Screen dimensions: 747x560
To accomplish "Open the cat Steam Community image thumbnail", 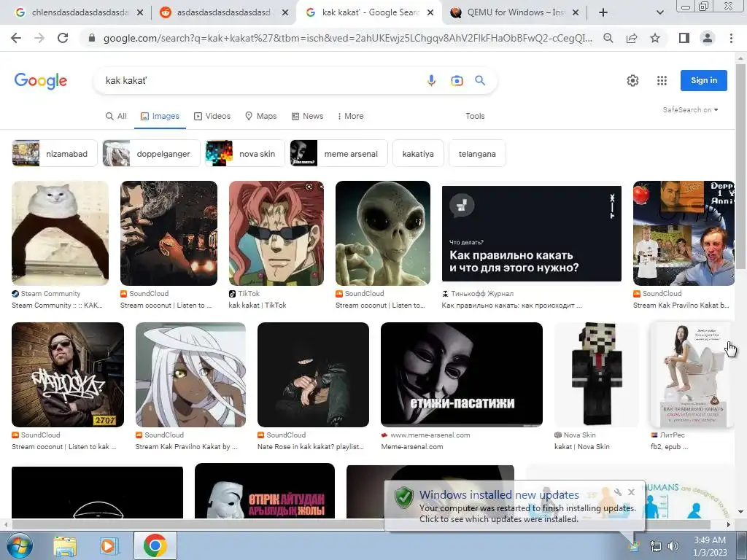I will point(60,233).
